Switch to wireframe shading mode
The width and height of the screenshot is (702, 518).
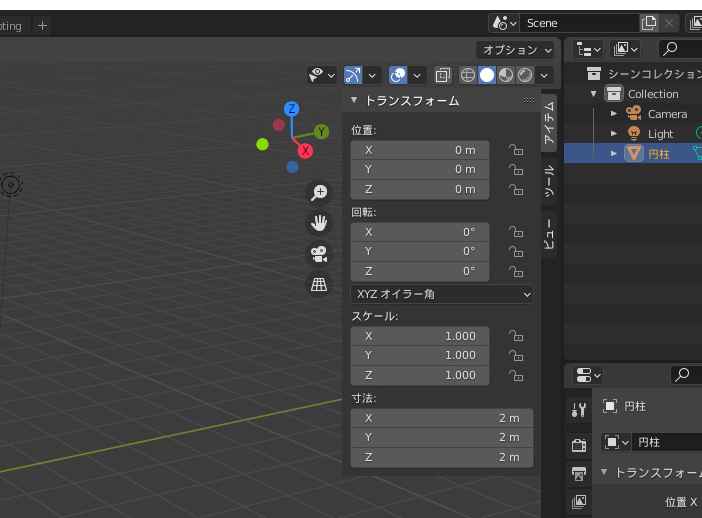(468, 75)
